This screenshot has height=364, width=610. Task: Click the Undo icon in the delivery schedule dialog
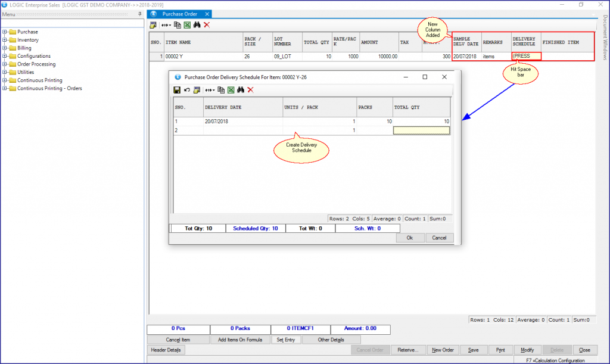coord(186,89)
